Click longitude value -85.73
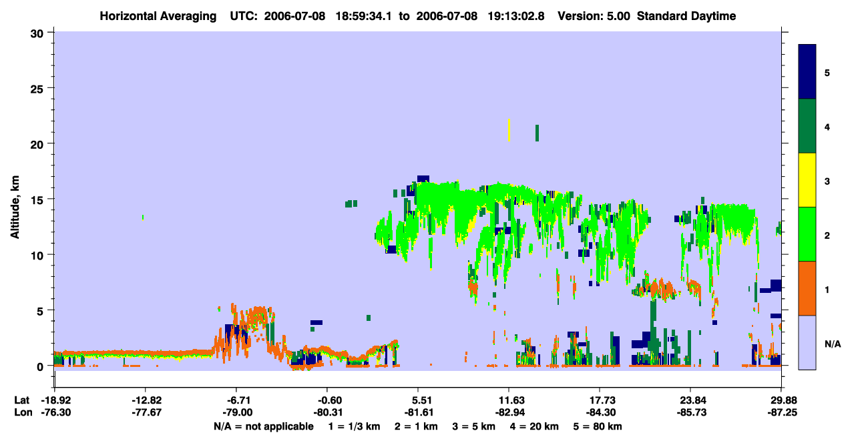Viewport: 868px width, 445px height. tap(690, 413)
